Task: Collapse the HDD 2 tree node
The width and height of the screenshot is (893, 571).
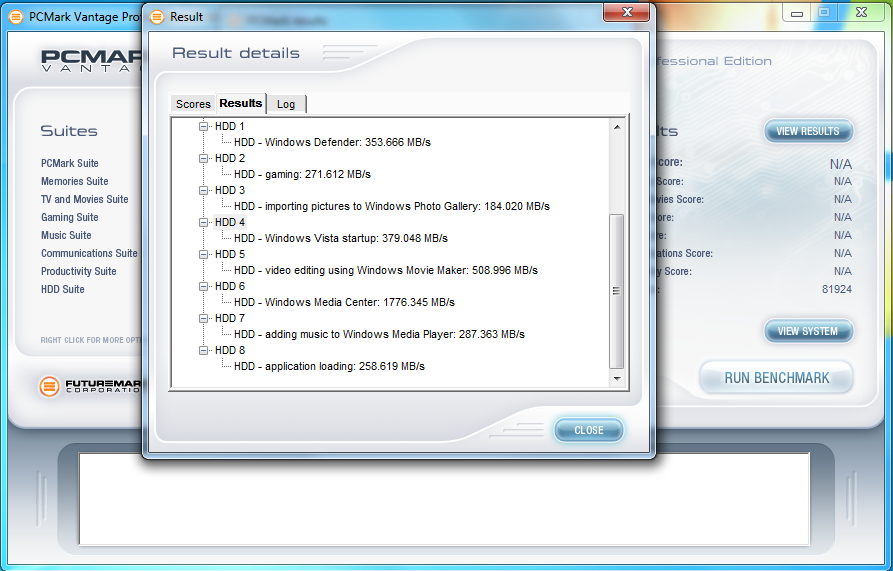Action: tap(203, 158)
